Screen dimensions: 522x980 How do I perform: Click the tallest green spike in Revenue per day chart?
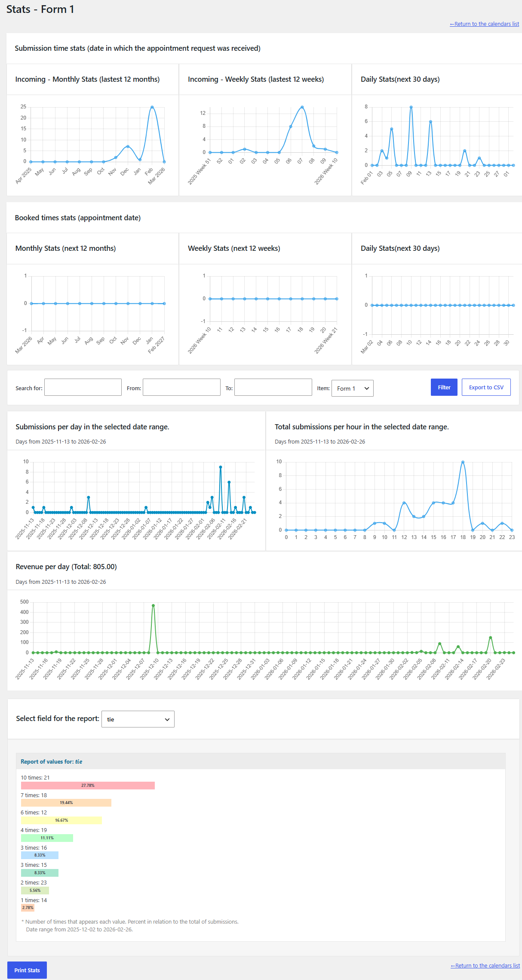[x=154, y=606]
